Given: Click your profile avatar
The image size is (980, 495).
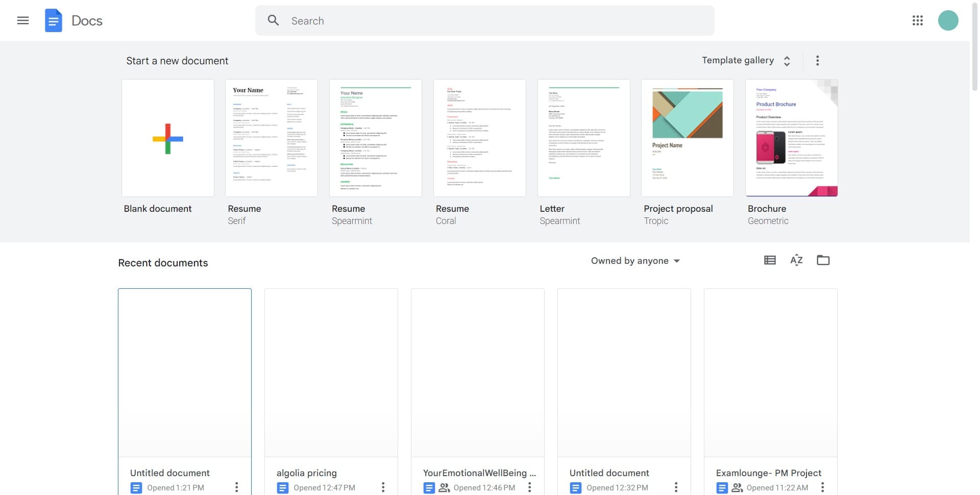Looking at the screenshot, I should click(948, 20).
